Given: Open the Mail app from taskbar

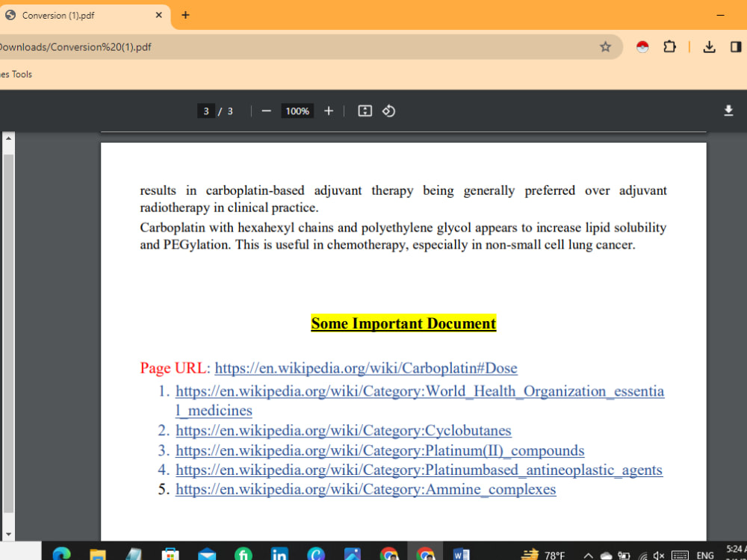Looking at the screenshot, I should (207, 554).
